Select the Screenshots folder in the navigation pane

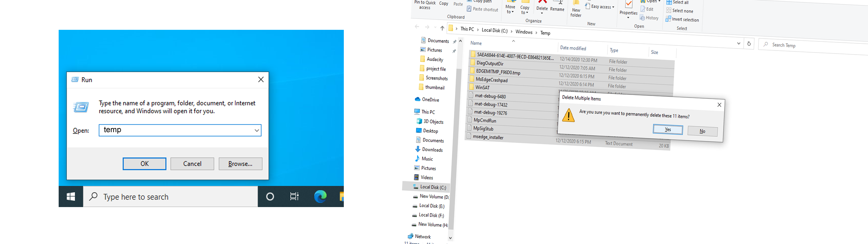tap(433, 78)
